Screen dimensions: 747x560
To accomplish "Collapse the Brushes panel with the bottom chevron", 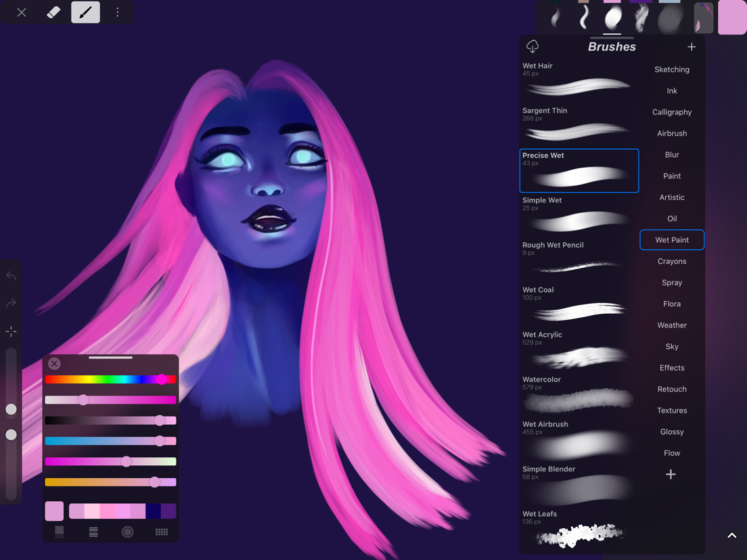I will click(731, 535).
